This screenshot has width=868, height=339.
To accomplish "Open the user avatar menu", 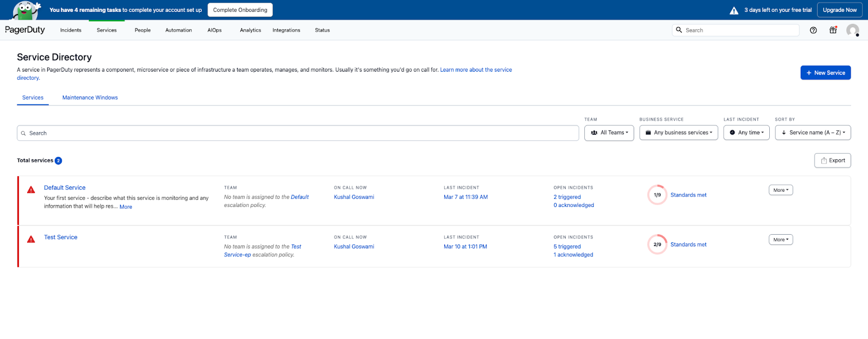I will [x=853, y=30].
